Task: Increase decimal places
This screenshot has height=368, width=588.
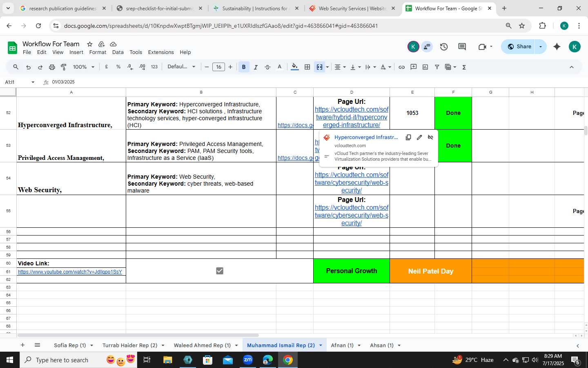Action: click(142, 67)
